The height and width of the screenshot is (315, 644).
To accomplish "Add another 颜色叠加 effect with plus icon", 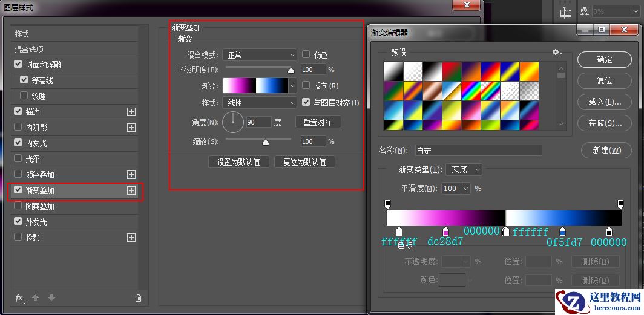I will tap(131, 175).
